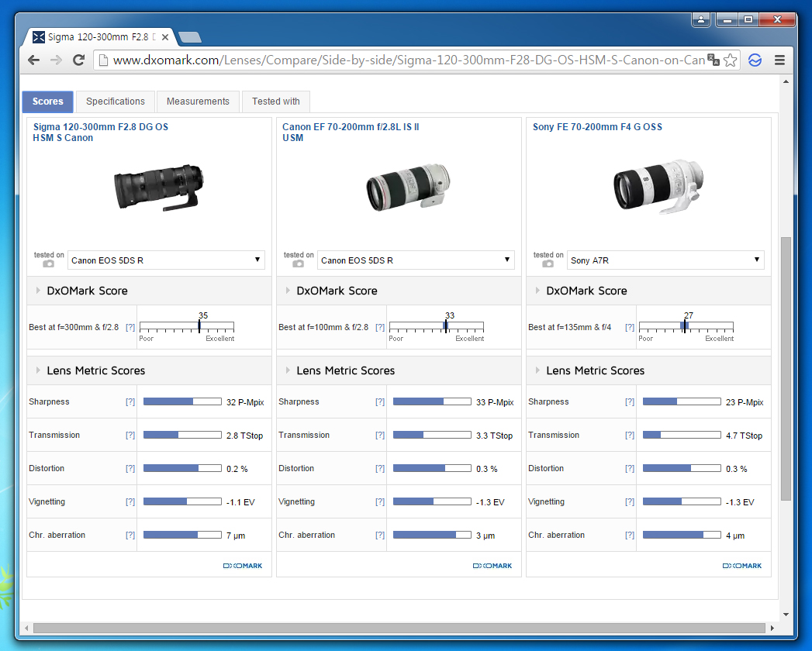The image size is (812, 651).
Task: Go back using the browser back arrow
Action: tap(34, 60)
